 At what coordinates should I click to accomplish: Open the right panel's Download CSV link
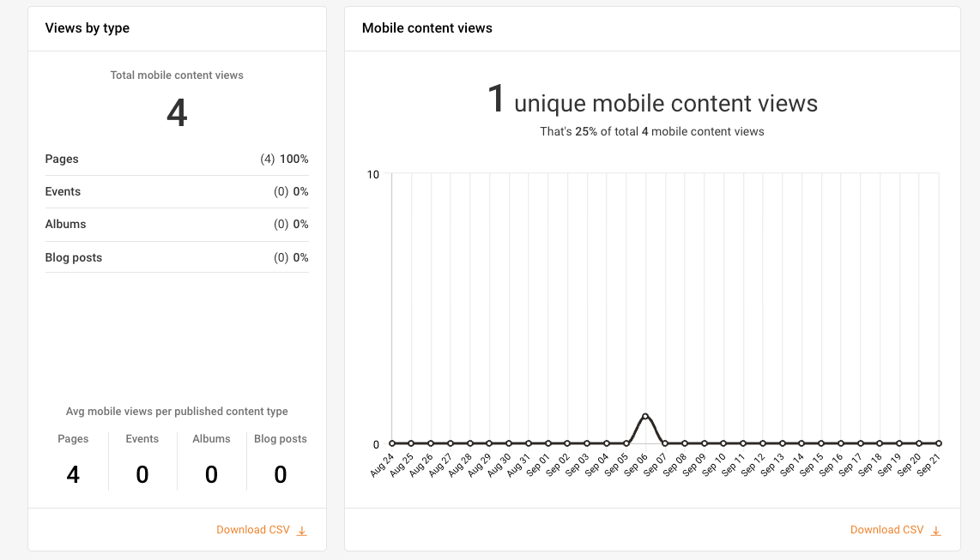[x=886, y=529]
